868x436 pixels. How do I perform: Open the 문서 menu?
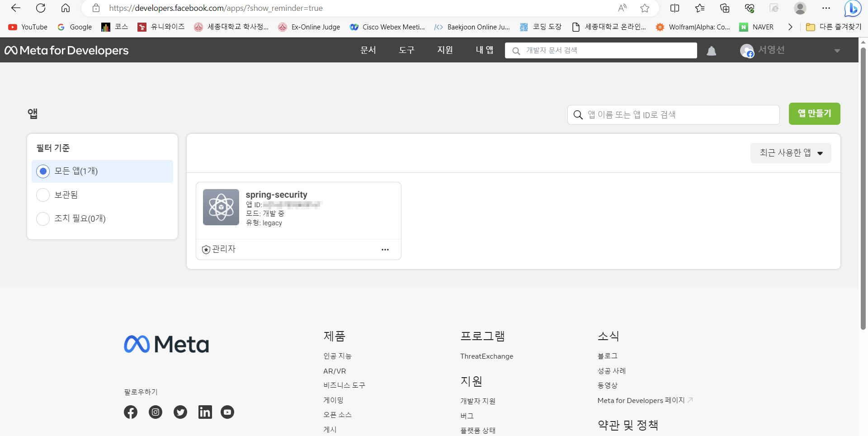point(368,50)
